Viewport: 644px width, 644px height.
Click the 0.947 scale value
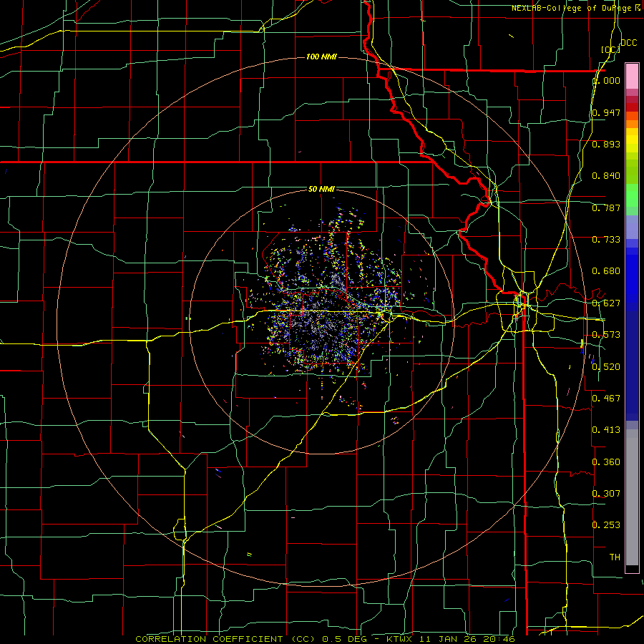606,112
